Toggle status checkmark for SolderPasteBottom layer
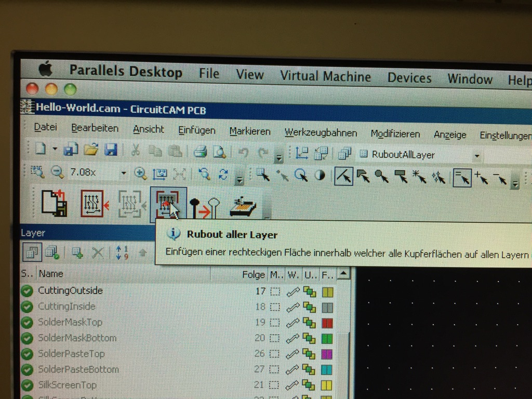The image size is (532, 399). [x=27, y=369]
